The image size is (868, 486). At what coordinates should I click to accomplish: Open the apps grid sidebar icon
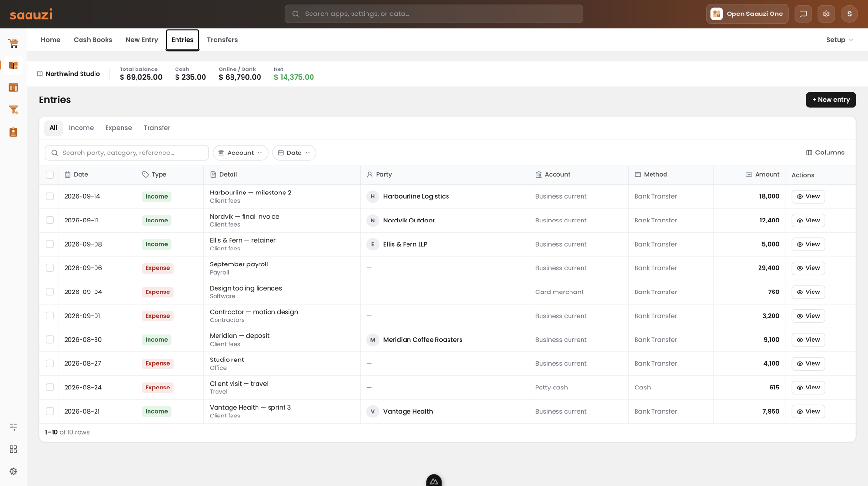click(14, 449)
